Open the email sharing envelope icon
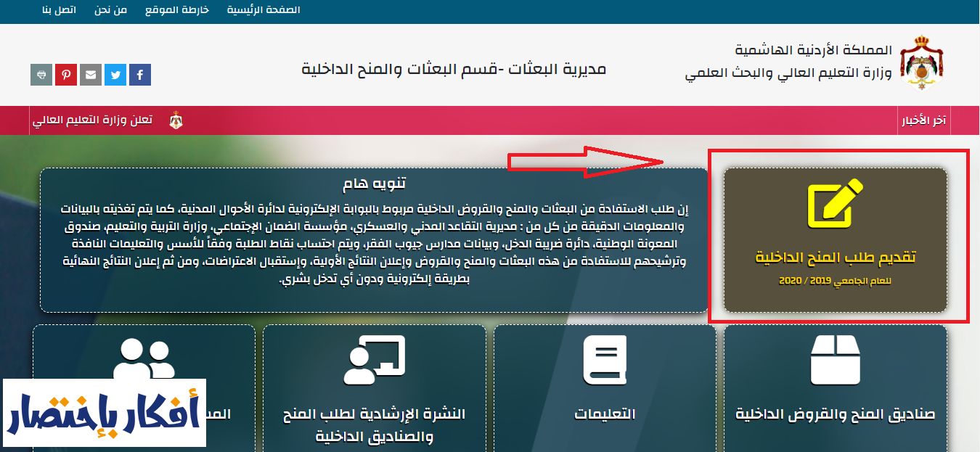Viewport: 980px width, 452px height. (x=90, y=74)
